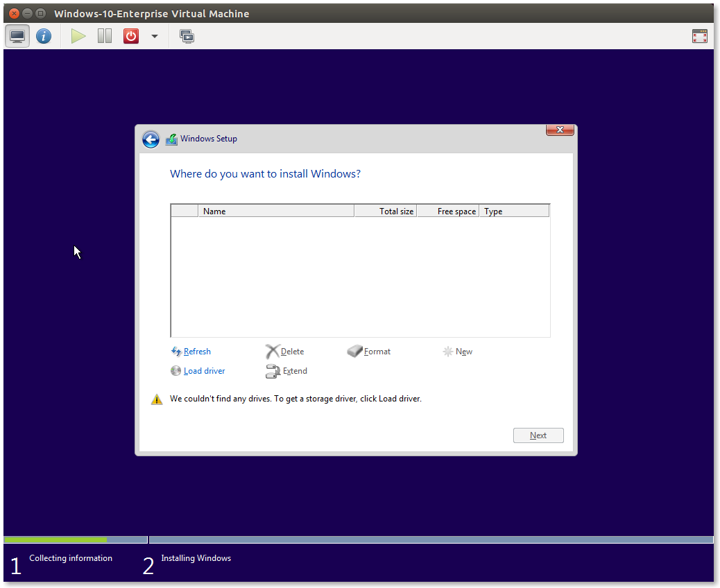Click the 'We couldn't find any drives' message

pyautogui.click(x=295, y=399)
